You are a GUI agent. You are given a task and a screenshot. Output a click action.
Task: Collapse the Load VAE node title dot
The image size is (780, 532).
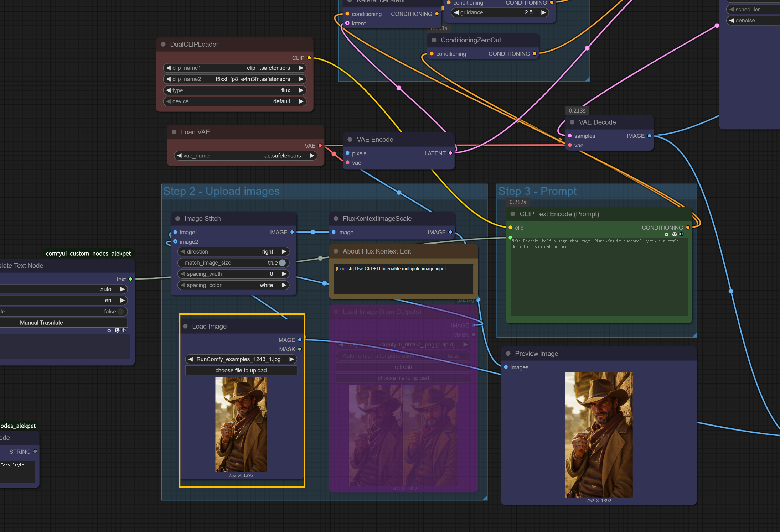pyautogui.click(x=174, y=132)
